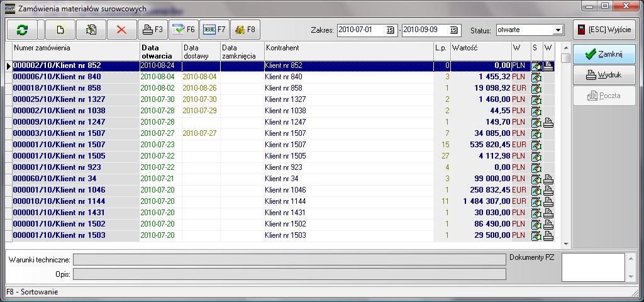
Task: Select order 000001/10/Klient nr 1503
Action: [x=76, y=235]
